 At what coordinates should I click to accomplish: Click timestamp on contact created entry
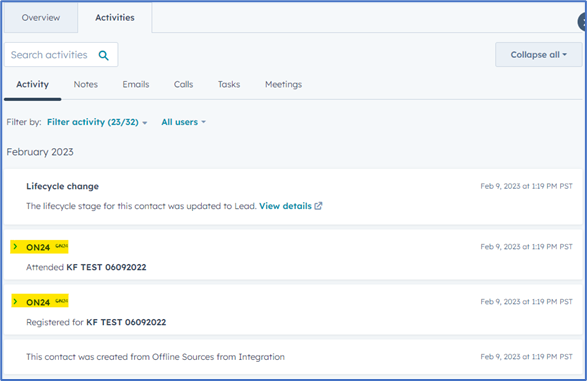click(526, 357)
